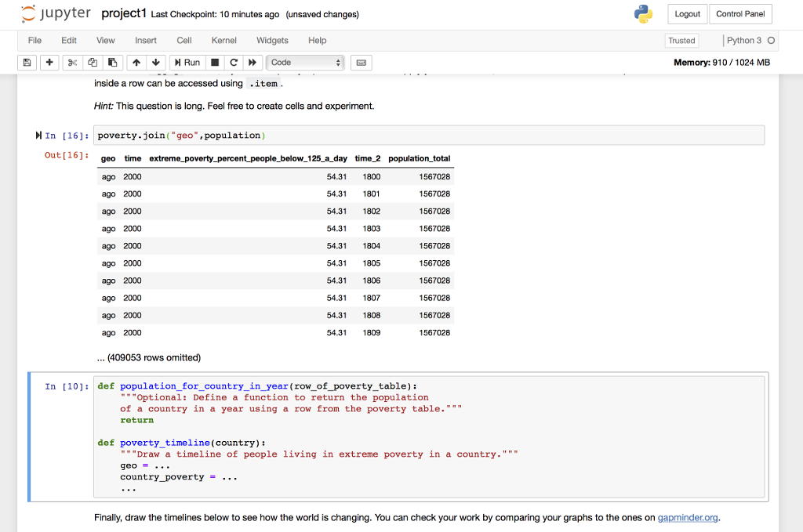Open the File menu
803x532 pixels.
pos(35,40)
